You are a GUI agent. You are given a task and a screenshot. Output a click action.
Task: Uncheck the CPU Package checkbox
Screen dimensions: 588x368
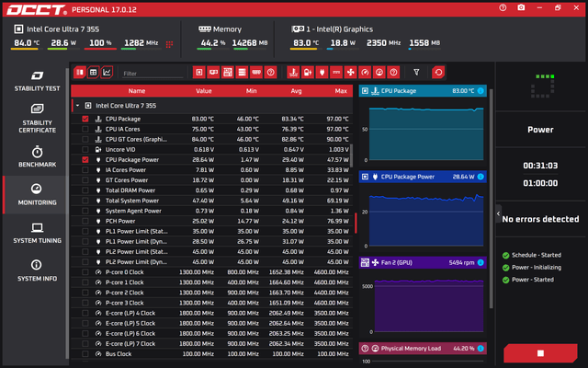pos(85,119)
